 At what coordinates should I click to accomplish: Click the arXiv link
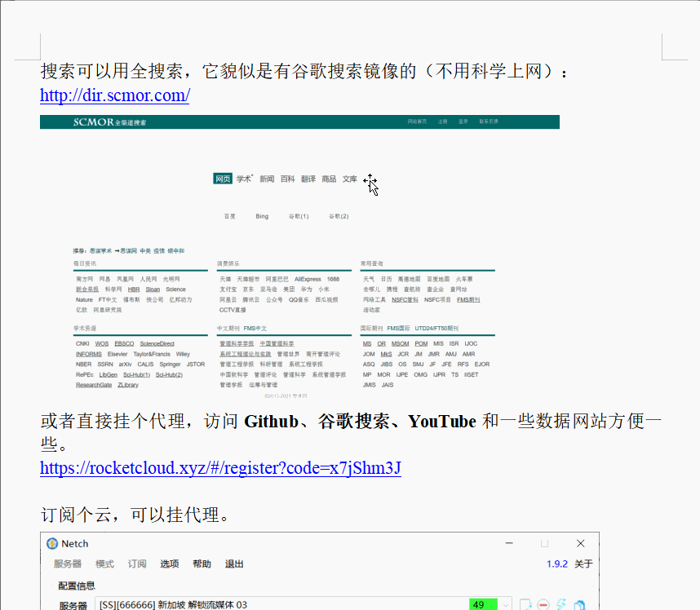(x=125, y=365)
